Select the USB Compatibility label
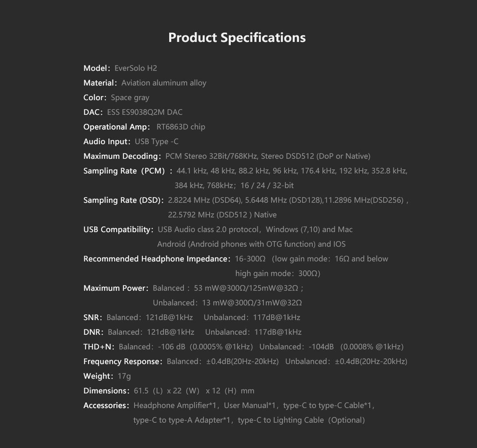477x448 pixels. click(118, 229)
